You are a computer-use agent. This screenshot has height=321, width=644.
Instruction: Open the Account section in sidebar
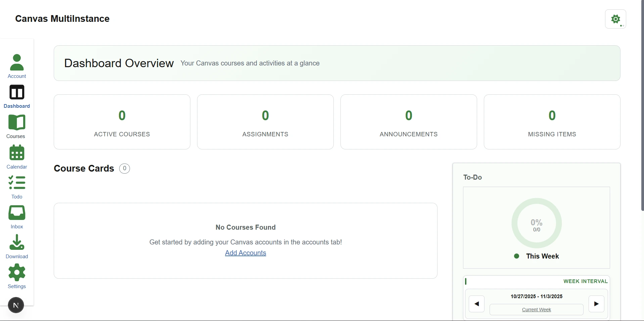[x=17, y=66]
